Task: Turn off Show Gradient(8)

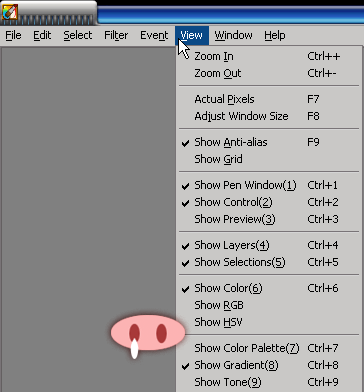Action: pyautogui.click(x=269, y=365)
